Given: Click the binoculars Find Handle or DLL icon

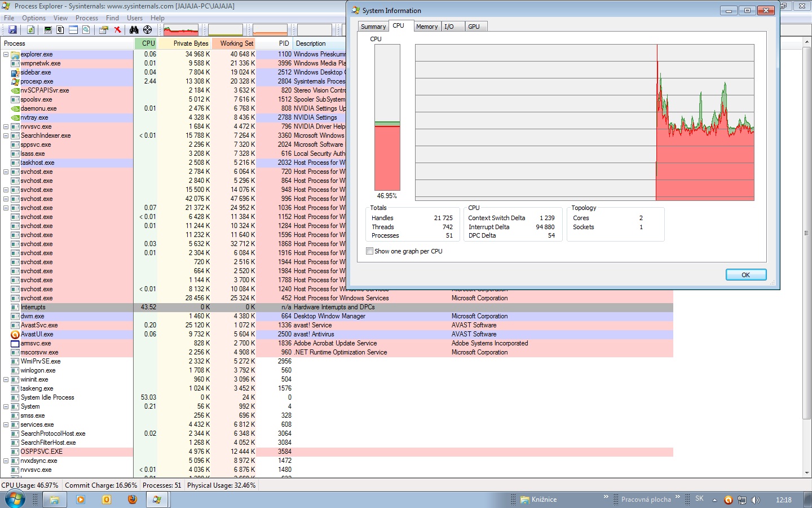Looking at the screenshot, I should coord(134,30).
